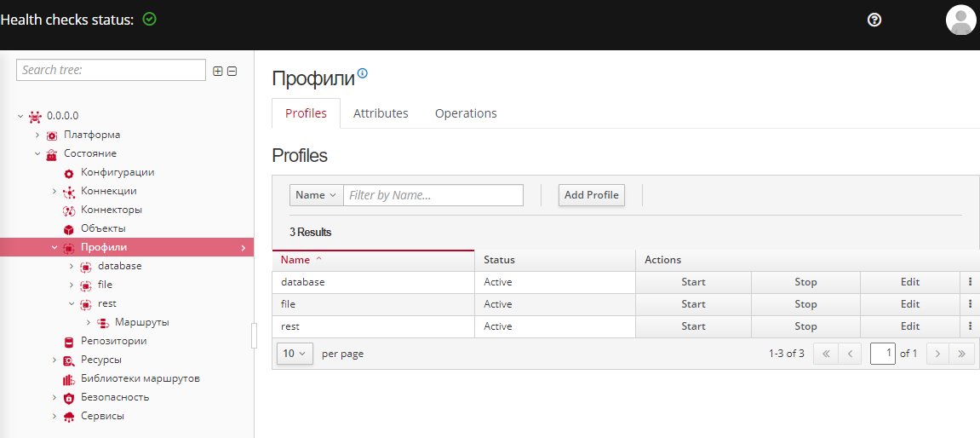
Task: Click the collapse all tree icon
Action: [x=232, y=71]
